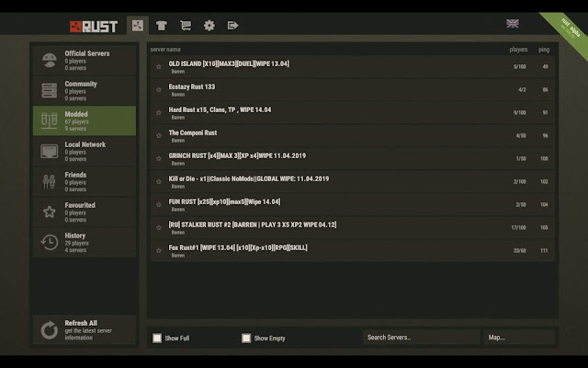The width and height of the screenshot is (588, 368).
Task: Click the 17/100 players count
Action: (518, 227)
